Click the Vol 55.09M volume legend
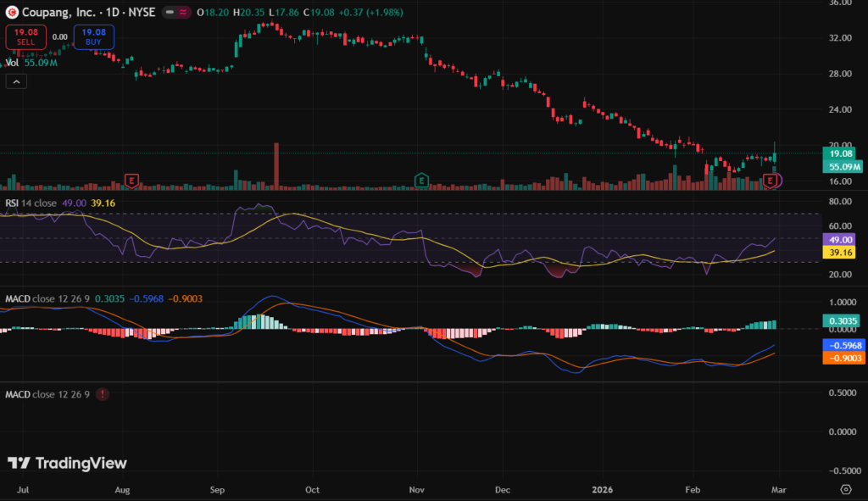 31,63
